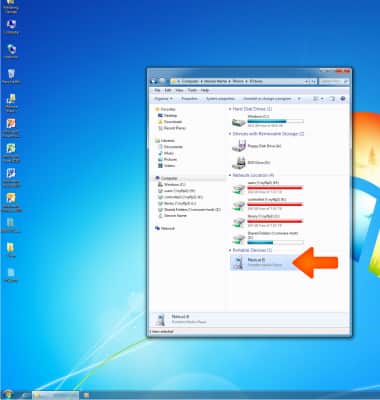
Task: Open the view options dropdown arrow
Action: [322, 99]
